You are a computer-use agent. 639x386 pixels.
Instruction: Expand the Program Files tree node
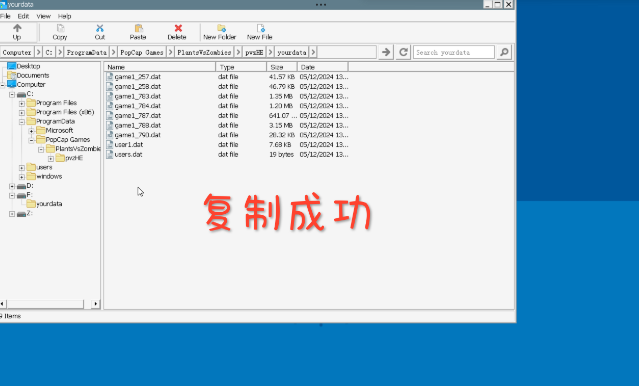point(22,103)
